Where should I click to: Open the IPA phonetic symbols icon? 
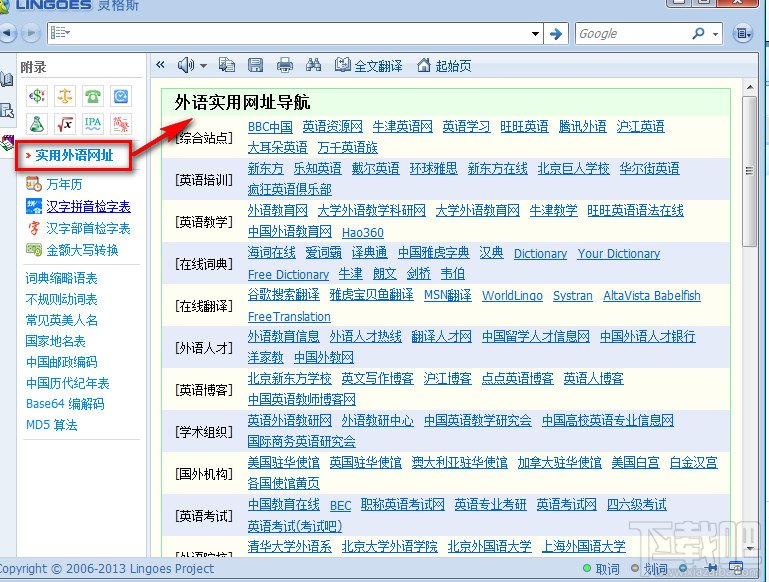click(x=93, y=124)
